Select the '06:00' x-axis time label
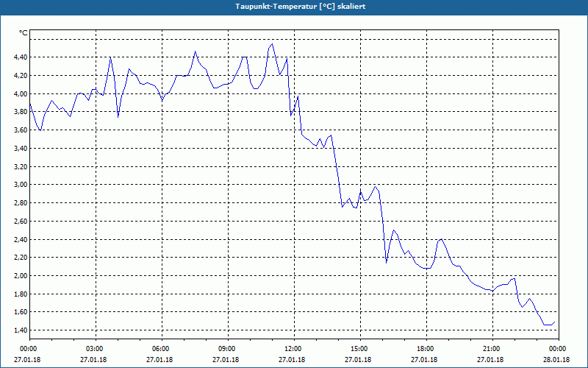This screenshot has height=368, width=588. [x=162, y=349]
